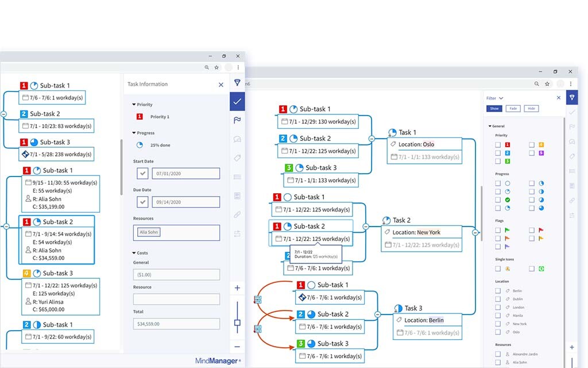Open comments icon in left window sidebar
The width and height of the screenshot is (588, 368).
(237, 139)
